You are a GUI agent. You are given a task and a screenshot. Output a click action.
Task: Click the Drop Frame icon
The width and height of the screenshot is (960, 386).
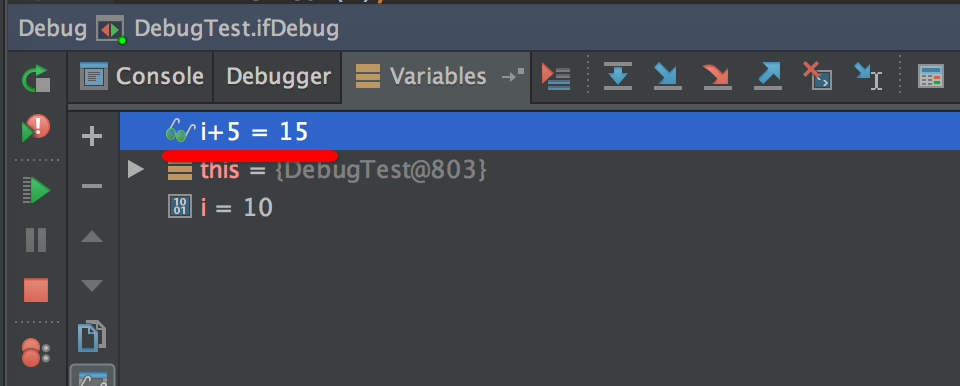(x=817, y=76)
